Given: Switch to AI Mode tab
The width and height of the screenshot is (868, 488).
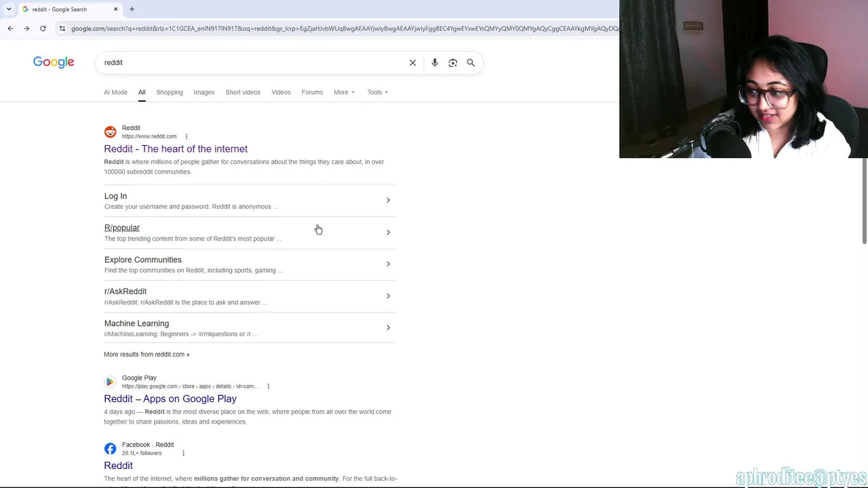Looking at the screenshot, I should click(x=115, y=92).
